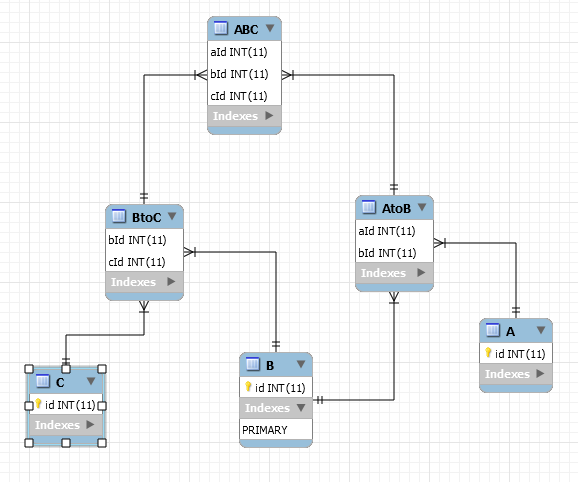This screenshot has width=578, height=482.
Task: Collapse the Indexes section of table B
Action: click(301, 408)
